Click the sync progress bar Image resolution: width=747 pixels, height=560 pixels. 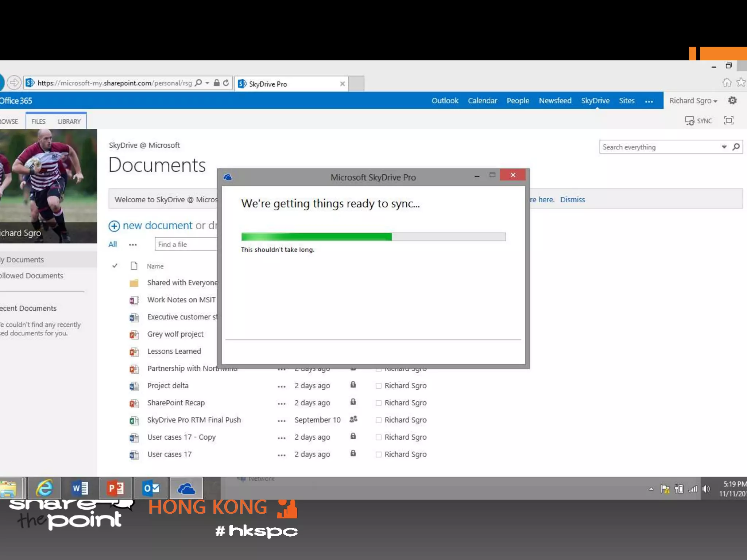click(x=373, y=237)
